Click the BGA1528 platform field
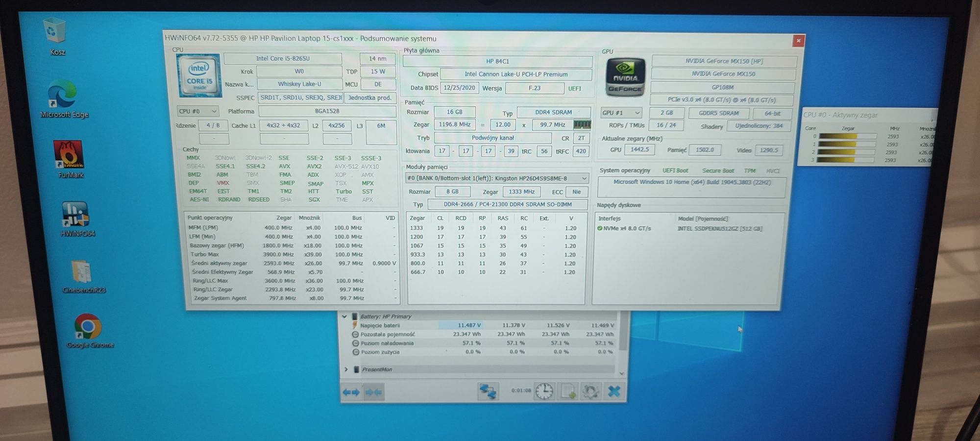The height and width of the screenshot is (441, 980). [x=327, y=111]
